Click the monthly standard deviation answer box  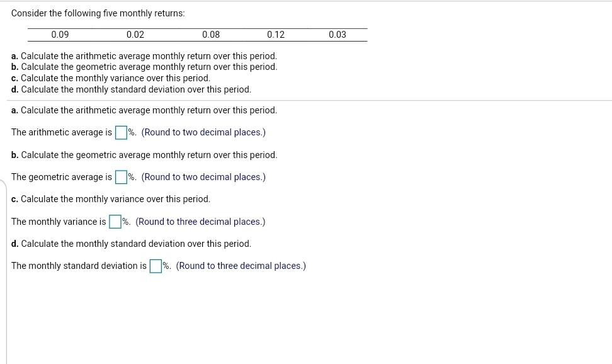pyautogui.click(x=156, y=266)
